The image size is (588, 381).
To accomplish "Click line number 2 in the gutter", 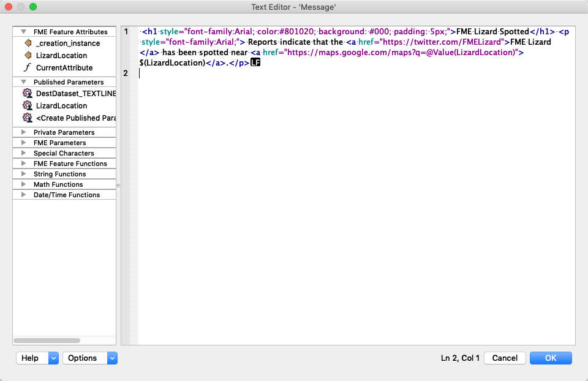I will click(x=126, y=73).
